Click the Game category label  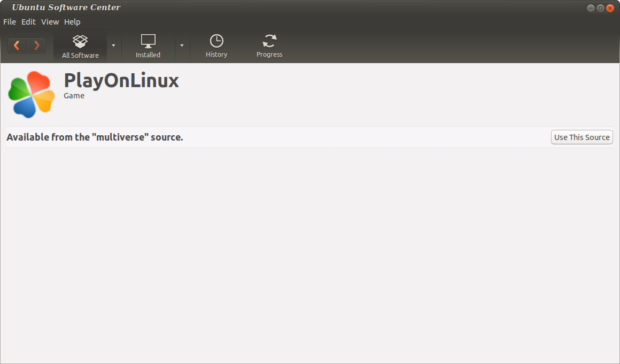pos(74,96)
